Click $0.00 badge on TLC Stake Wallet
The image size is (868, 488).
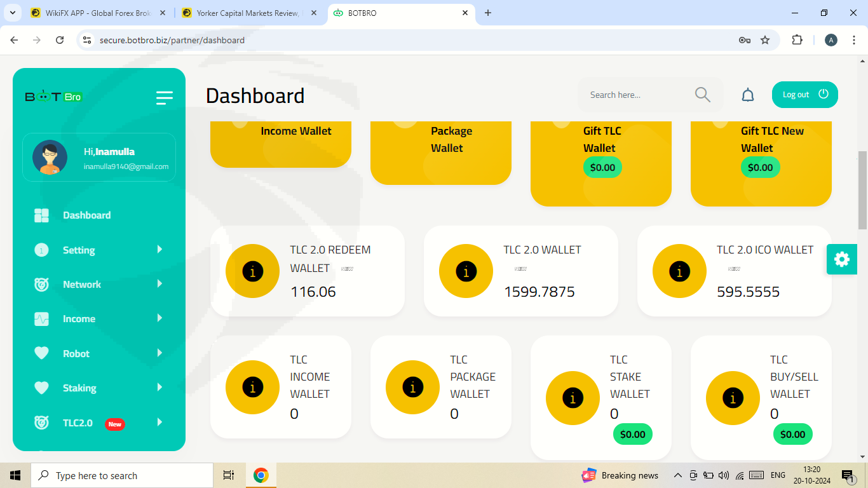coord(633,435)
